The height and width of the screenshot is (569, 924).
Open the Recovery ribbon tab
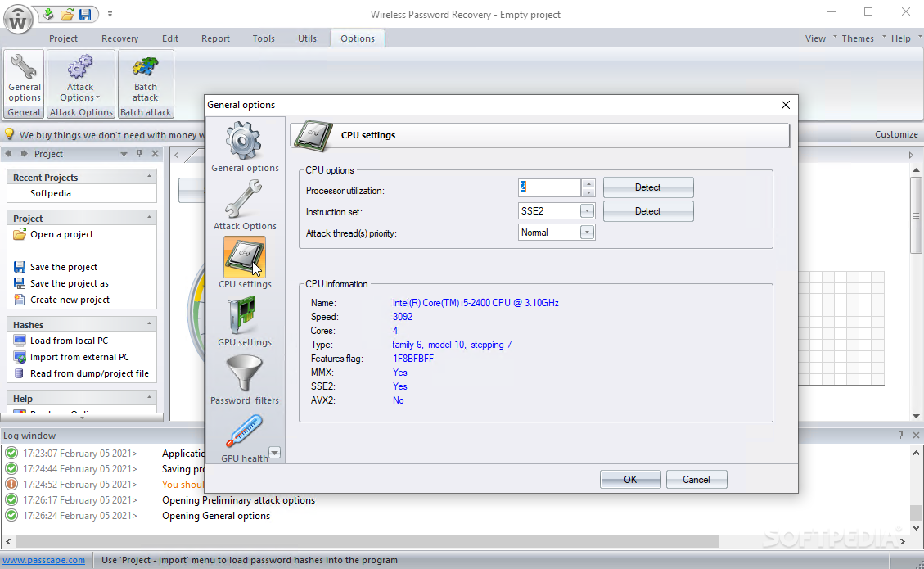tap(119, 38)
